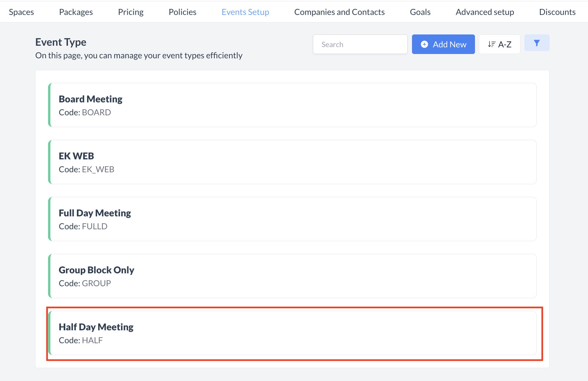Click the sort arrow icon beside A-Z

coord(492,44)
